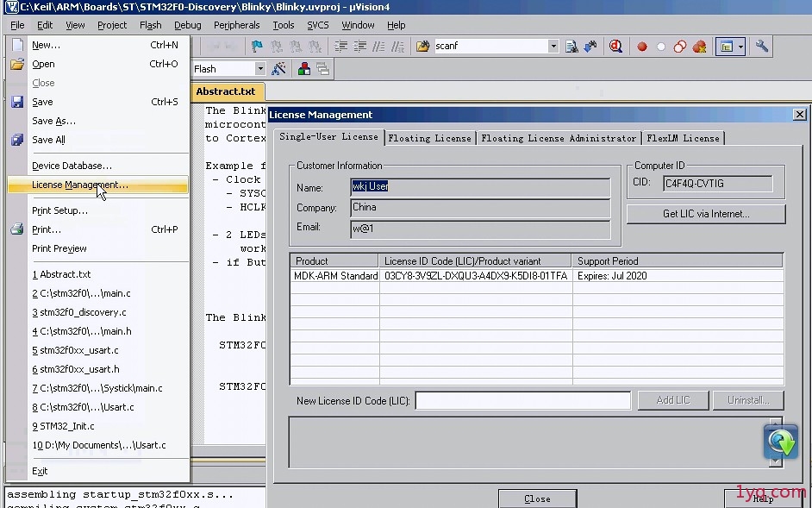Expand the scanf find combo box
Screen dimensions: 812x508
553,46
